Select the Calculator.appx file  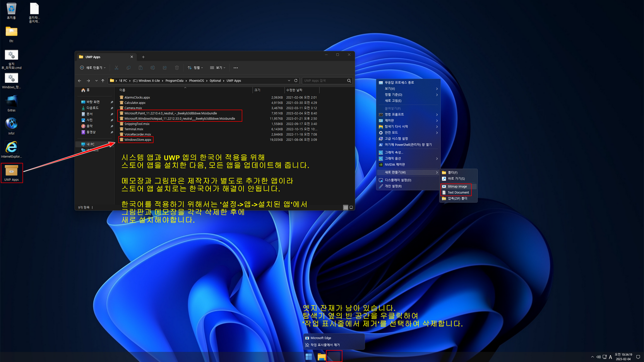point(135,103)
